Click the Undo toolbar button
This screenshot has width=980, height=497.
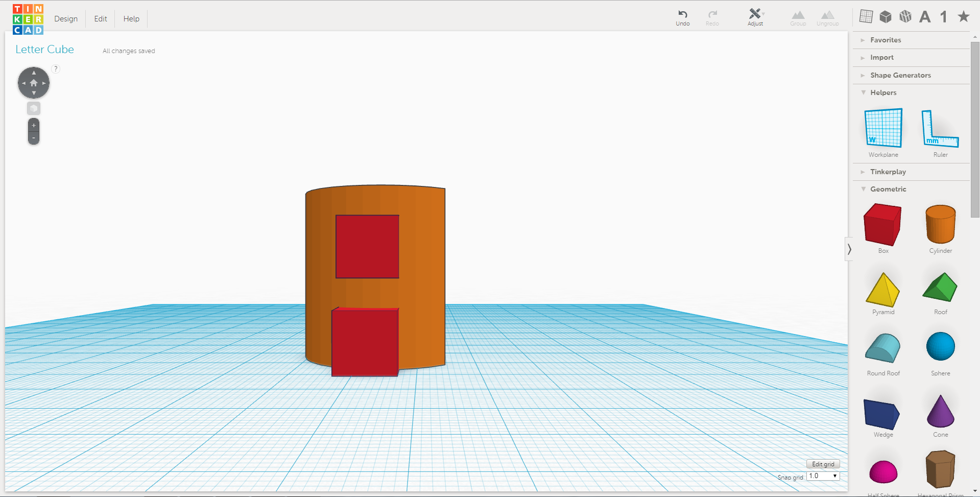(682, 16)
